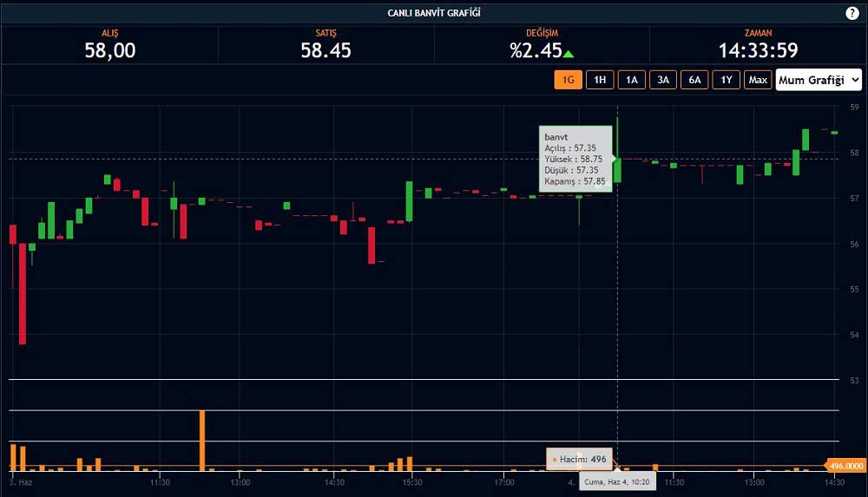The height and width of the screenshot is (497, 868).
Task: Click the tall green candle at 15:30
Action: (x=409, y=201)
